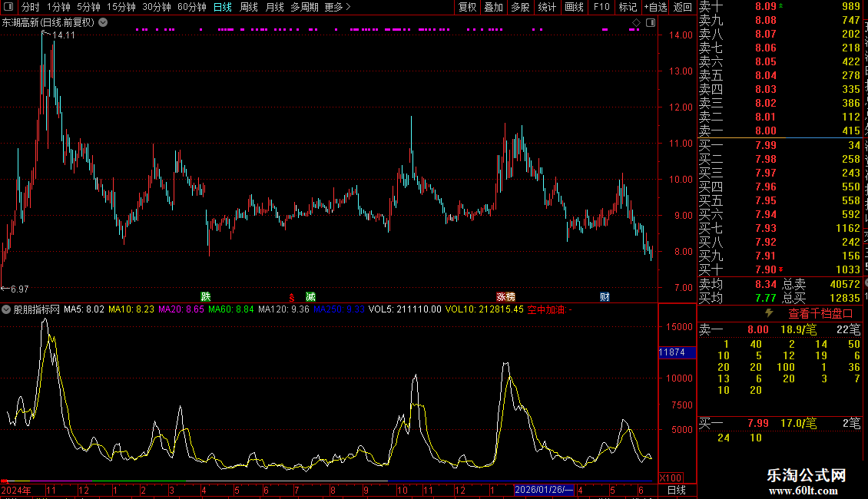Click the VOL5: 211110.00 value

pyautogui.click(x=405, y=309)
